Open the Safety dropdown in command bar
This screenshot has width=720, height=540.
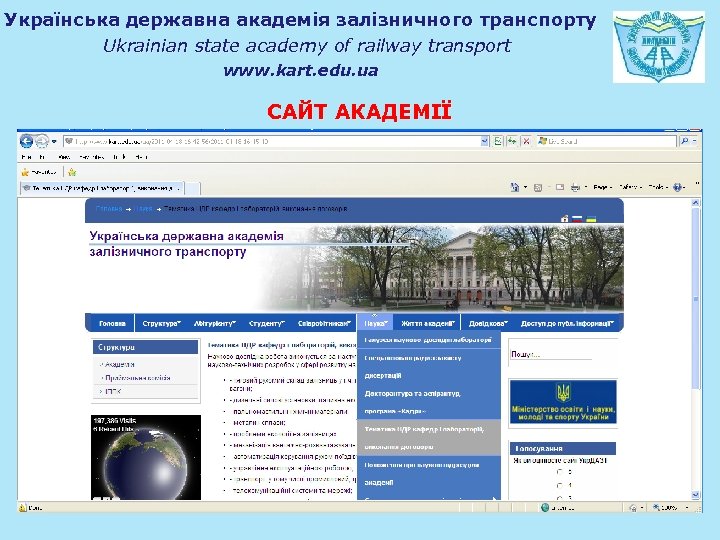(630, 187)
